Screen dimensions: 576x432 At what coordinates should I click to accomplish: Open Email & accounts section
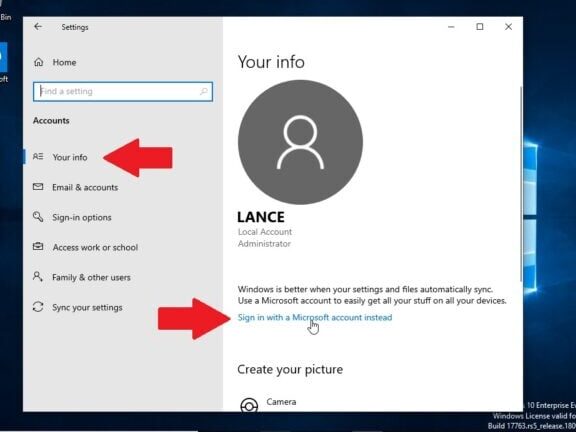point(85,187)
